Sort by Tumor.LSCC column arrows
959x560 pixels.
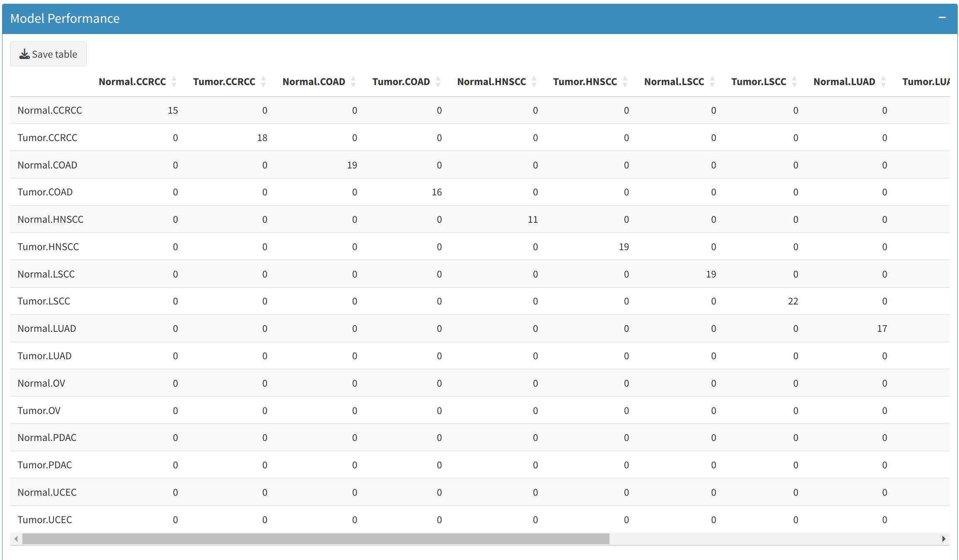click(x=794, y=82)
